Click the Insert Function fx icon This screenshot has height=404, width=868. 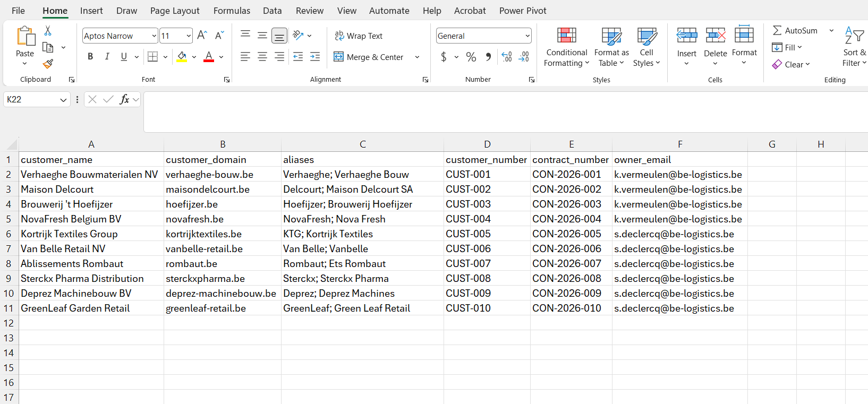(x=124, y=99)
